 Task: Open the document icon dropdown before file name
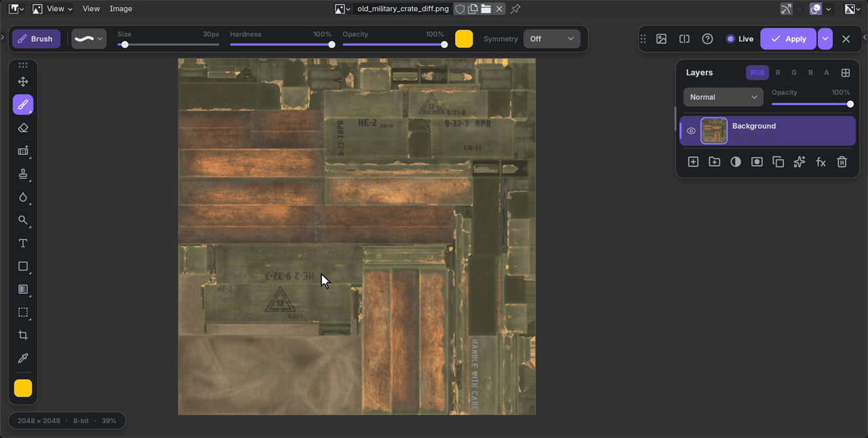click(x=342, y=9)
